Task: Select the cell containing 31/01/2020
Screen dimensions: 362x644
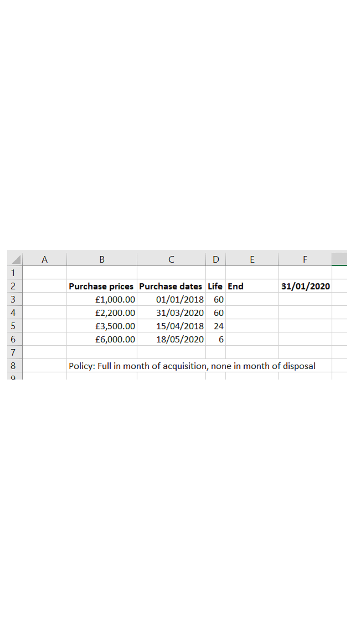Action: (305, 286)
